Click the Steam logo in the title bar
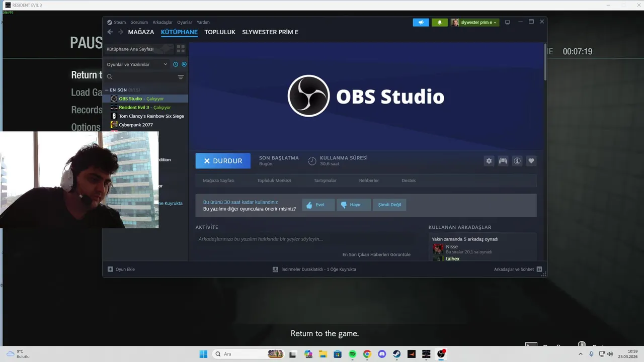This screenshot has height=362, width=644. coord(109,22)
